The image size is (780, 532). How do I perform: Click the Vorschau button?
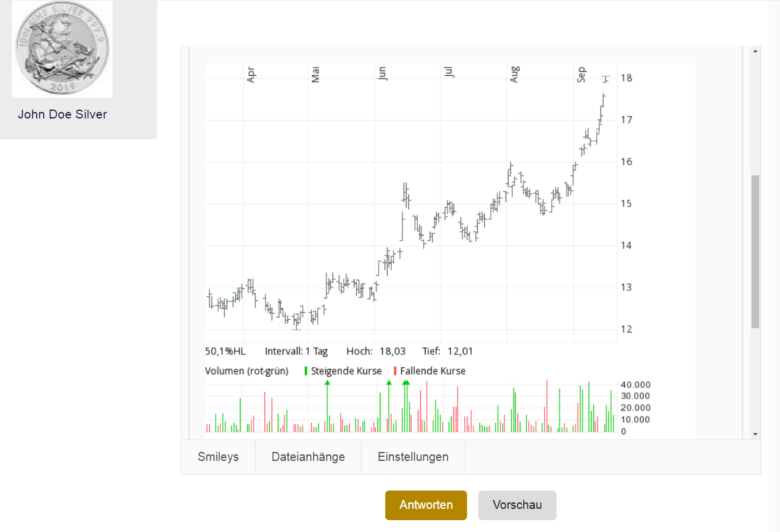pyautogui.click(x=517, y=505)
